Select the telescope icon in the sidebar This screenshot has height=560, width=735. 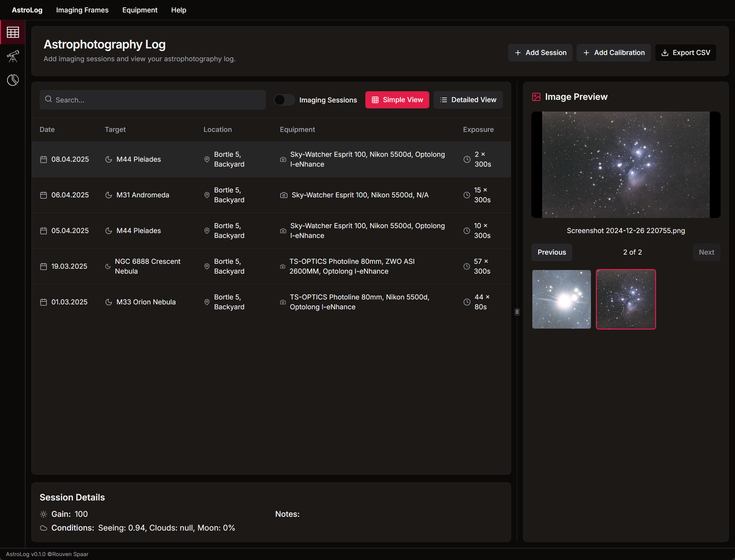coord(12,56)
